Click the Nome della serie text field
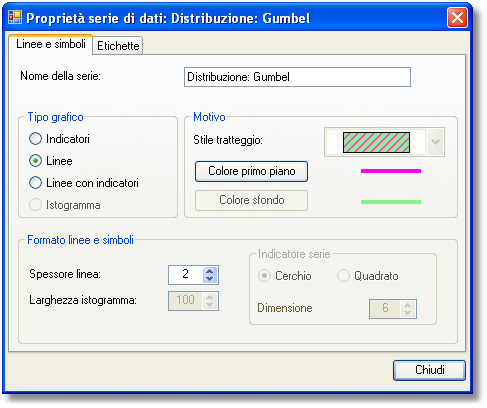 click(x=297, y=77)
